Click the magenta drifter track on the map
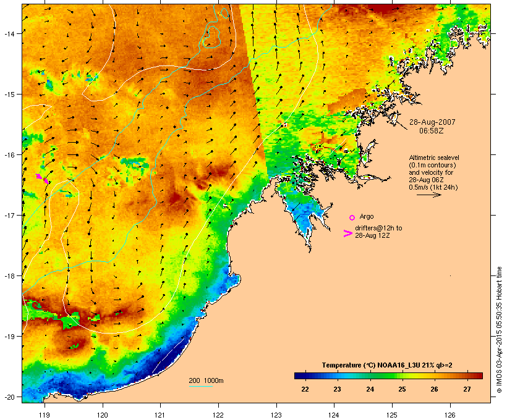Image resolution: width=507 pixels, height=420 pixels. [x=42, y=178]
